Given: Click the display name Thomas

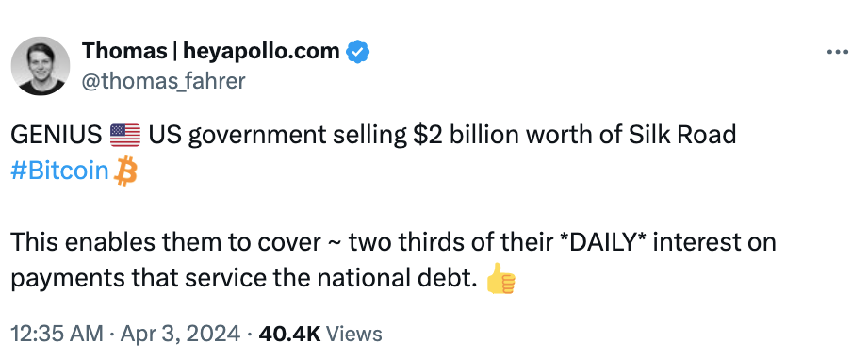Looking at the screenshot, I should pos(124,52).
